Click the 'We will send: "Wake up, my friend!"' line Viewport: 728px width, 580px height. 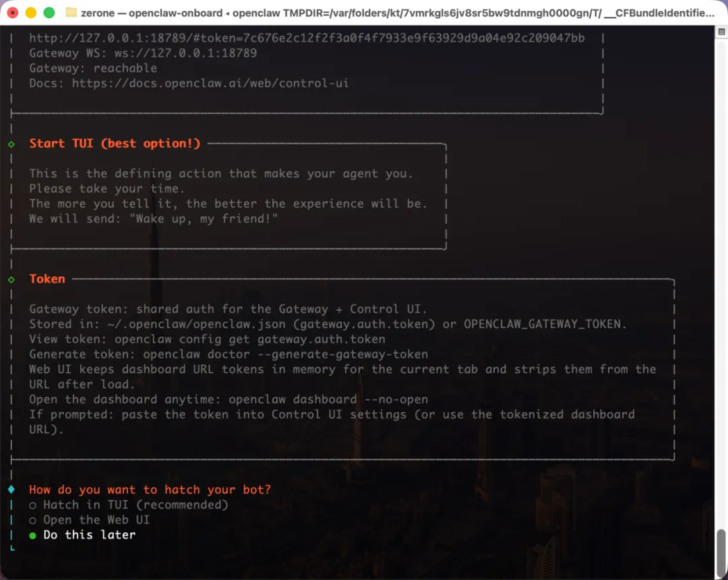coord(153,218)
